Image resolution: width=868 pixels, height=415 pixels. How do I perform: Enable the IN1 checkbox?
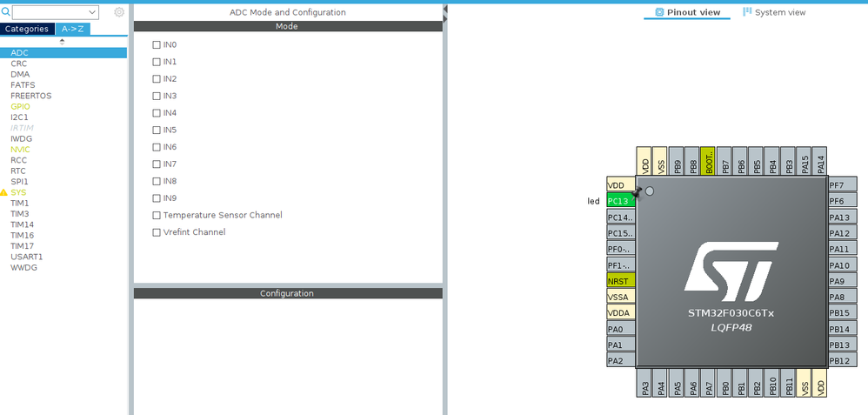coord(157,62)
